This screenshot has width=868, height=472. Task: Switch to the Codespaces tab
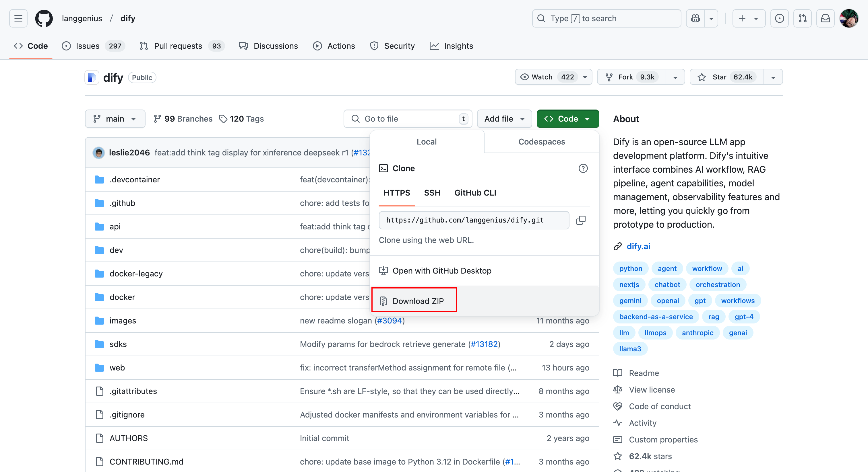click(541, 142)
